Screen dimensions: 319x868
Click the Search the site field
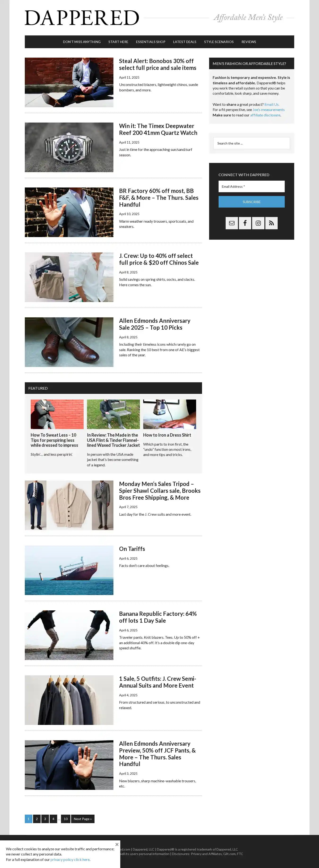(251, 143)
